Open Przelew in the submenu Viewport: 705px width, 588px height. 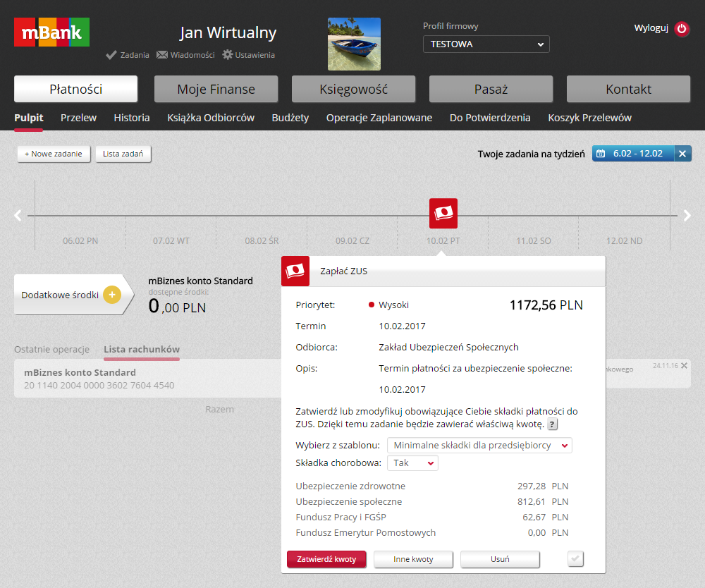click(79, 118)
